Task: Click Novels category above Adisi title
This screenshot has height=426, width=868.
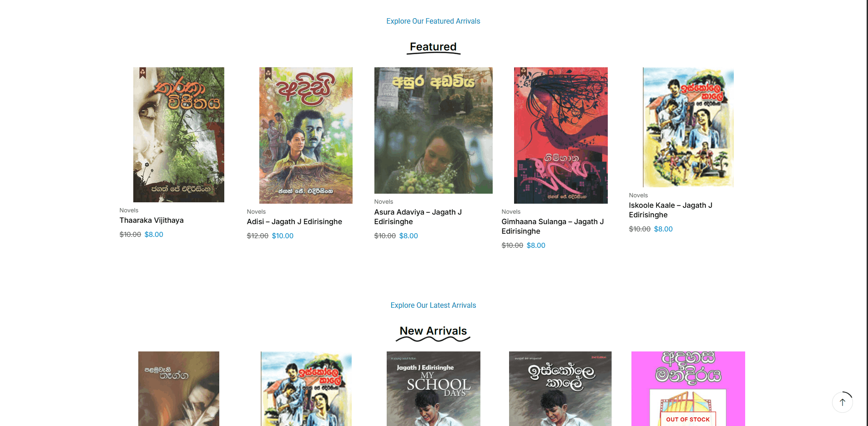Action: pyautogui.click(x=256, y=212)
